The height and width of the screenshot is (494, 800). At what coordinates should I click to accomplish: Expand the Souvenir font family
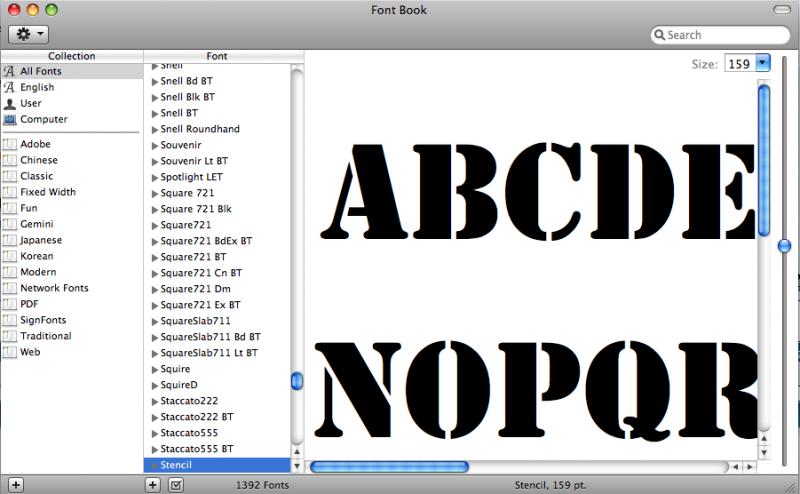(x=155, y=145)
